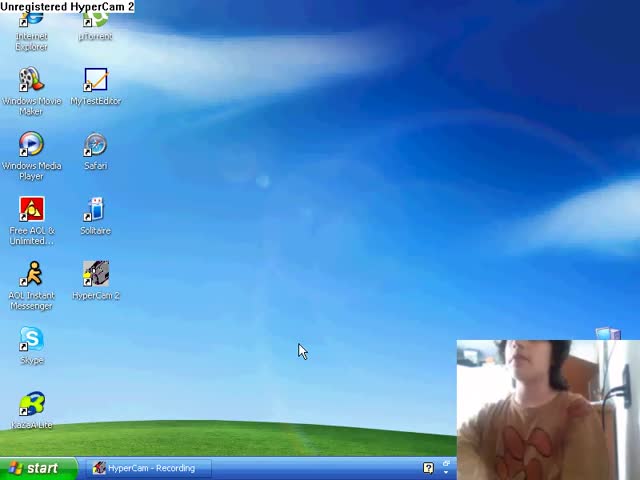Image resolution: width=640 pixels, height=480 pixels.
Task: Click the help question mark in taskbar
Action: tap(428, 468)
